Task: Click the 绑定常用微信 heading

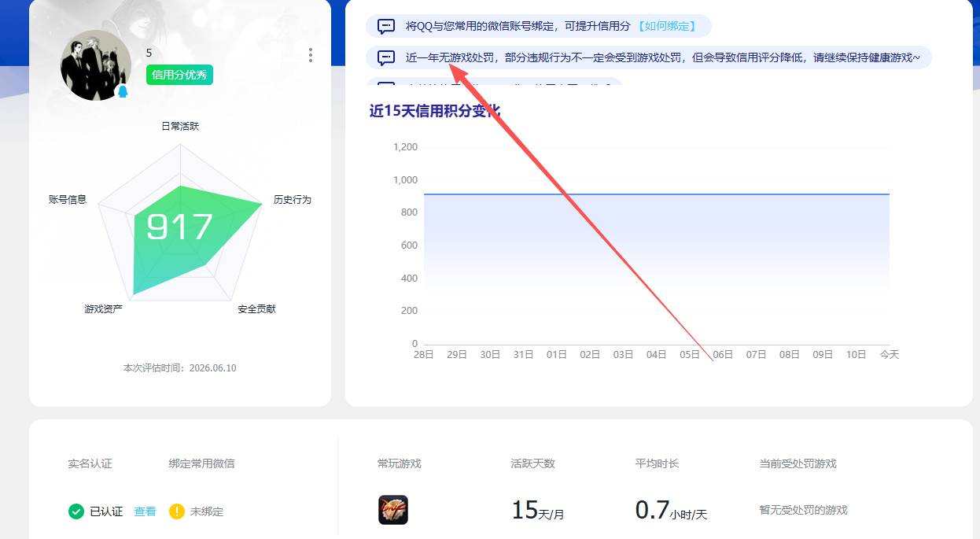Action: tap(201, 463)
